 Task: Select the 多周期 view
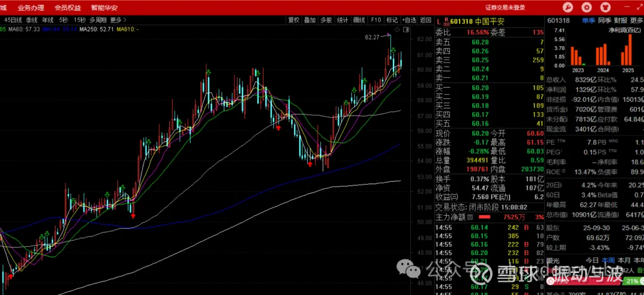pos(98,20)
